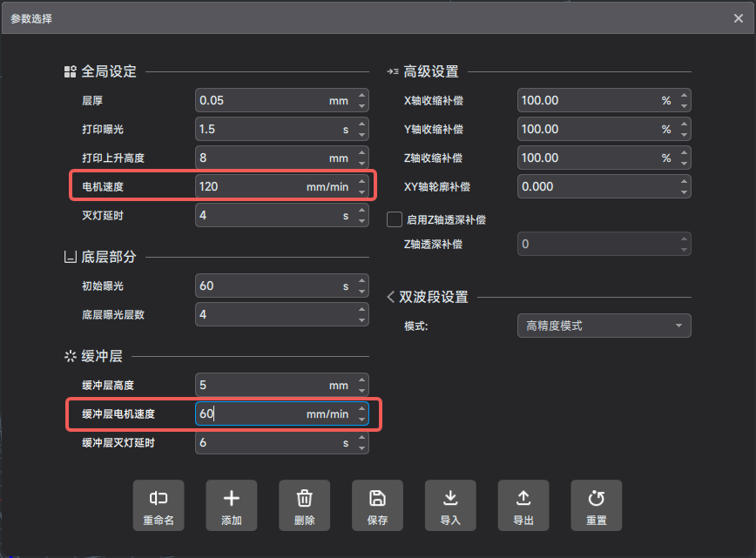Open the 模式 dropdown showing 高精度模式

(604, 326)
